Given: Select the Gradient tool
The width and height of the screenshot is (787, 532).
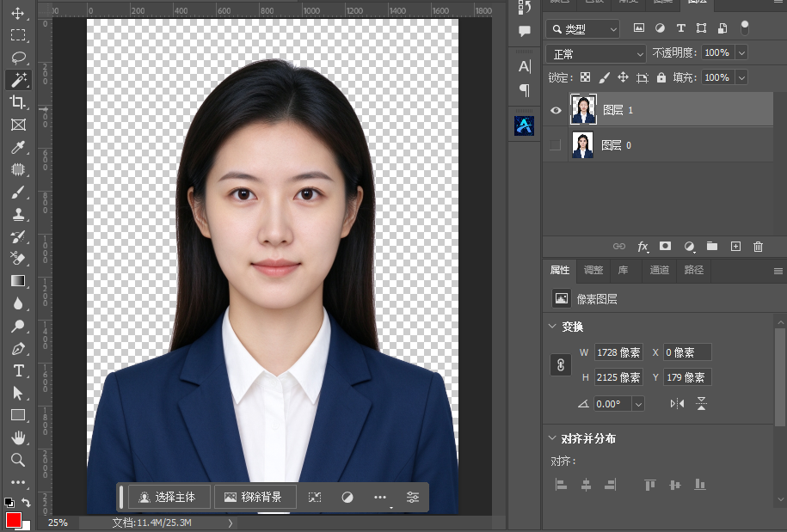Looking at the screenshot, I should [x=18, y=281].
